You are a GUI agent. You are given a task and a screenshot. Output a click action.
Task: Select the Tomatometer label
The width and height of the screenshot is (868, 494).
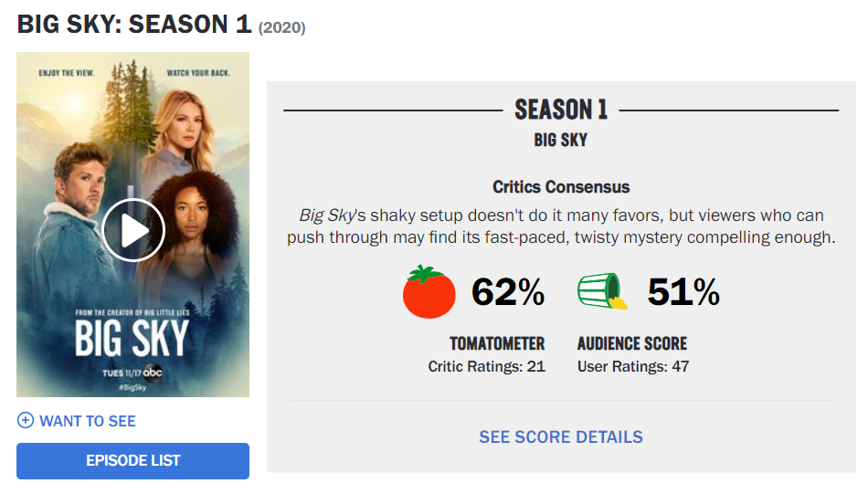pos(497,343)
